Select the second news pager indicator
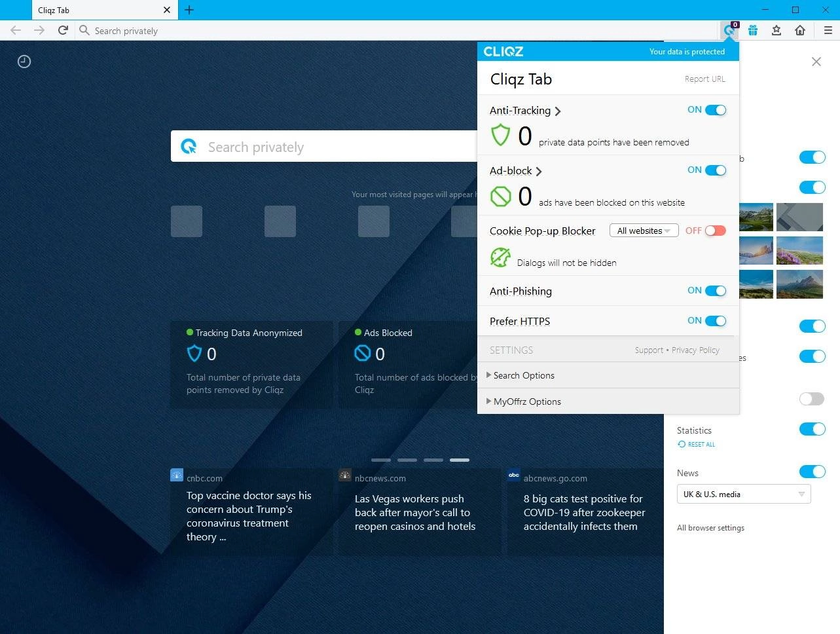The width and height of the screenshot is (840, 634). [x=407, y=460]
